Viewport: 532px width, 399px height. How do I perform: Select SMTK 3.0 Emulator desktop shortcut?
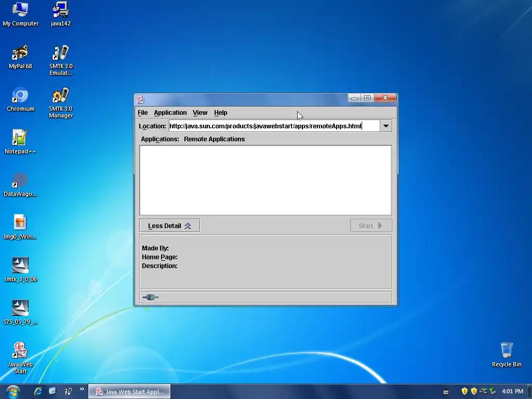click(61, 60)
